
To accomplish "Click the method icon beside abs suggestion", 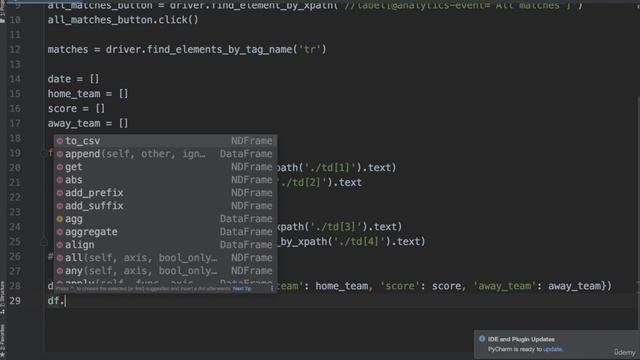I will pyautogui.click(x=60, y=180).
